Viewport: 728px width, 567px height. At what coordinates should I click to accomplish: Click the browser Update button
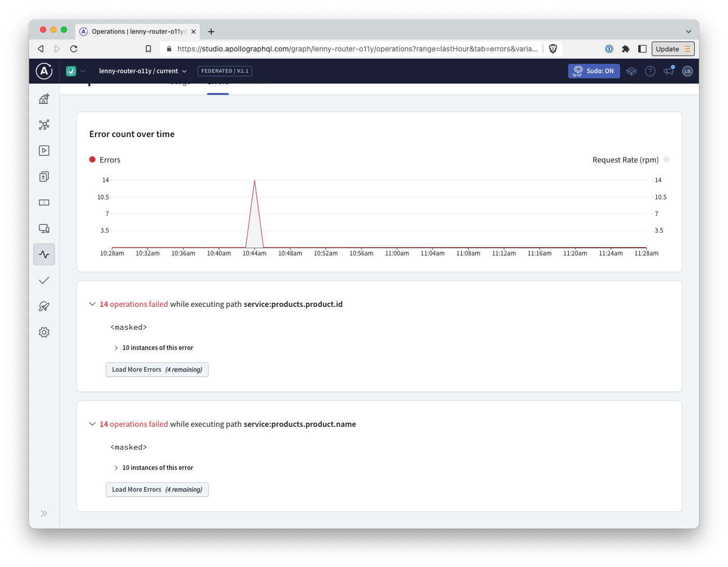click(x=673, y=49)
